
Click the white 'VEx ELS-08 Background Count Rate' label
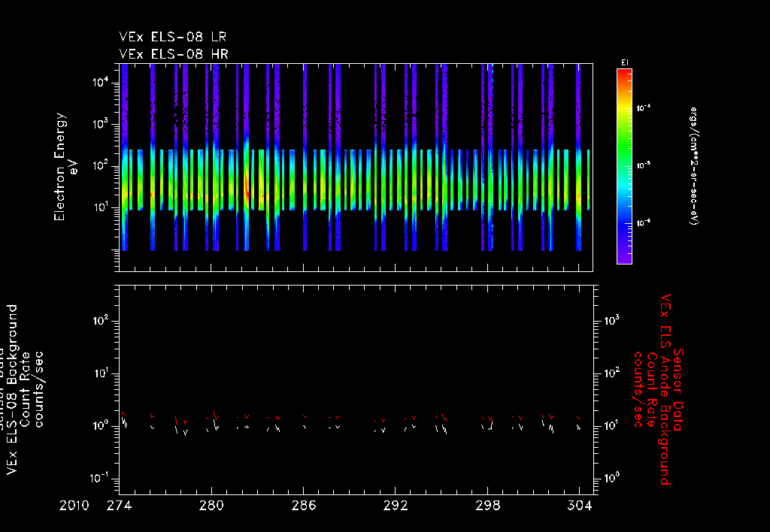[x=20, y=390]
